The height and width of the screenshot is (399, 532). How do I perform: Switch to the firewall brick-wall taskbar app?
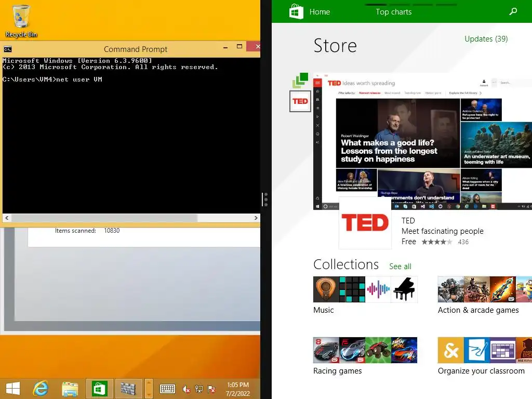pyautogui.click(x=128, y=389)
